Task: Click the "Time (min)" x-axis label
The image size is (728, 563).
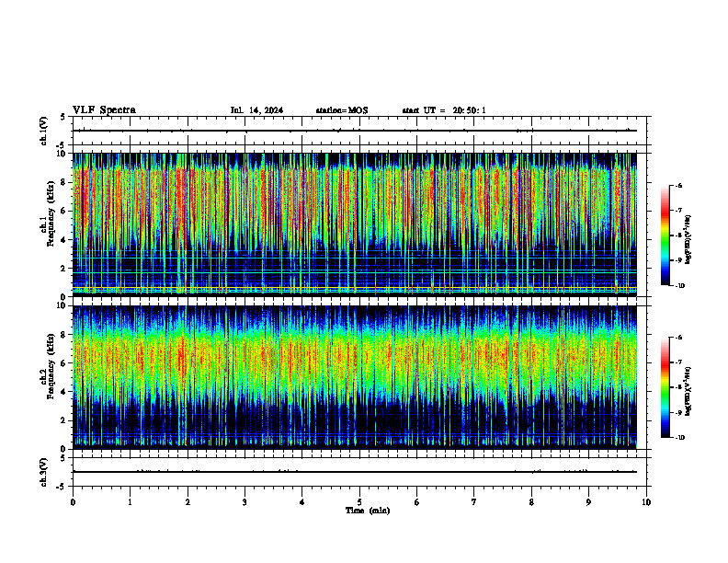Action: point(368,511)
